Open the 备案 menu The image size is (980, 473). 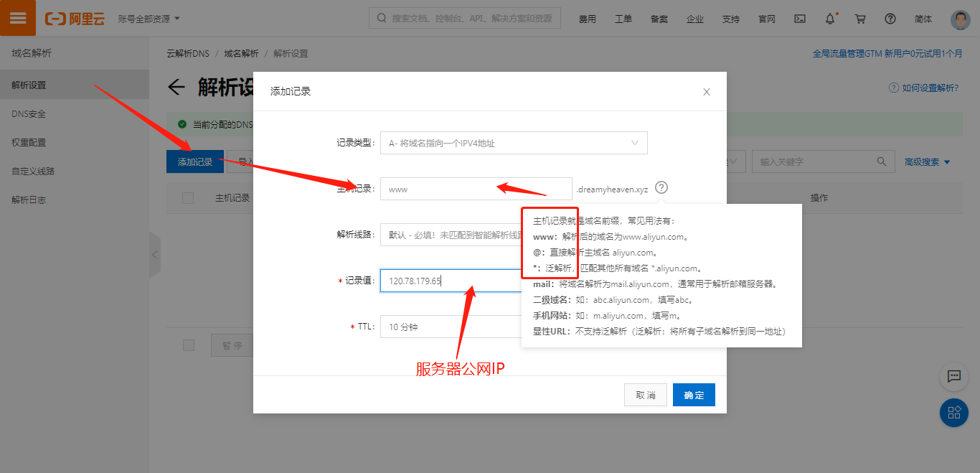point(659,19)
